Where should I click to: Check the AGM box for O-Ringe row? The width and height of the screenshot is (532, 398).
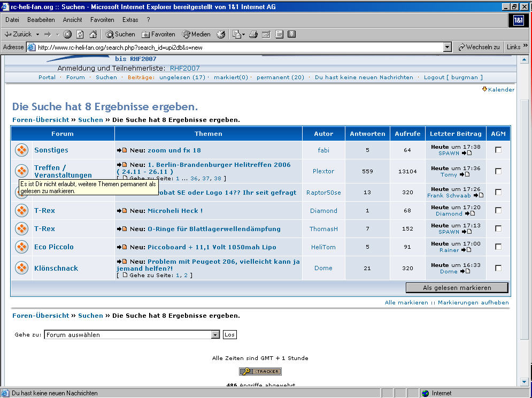(498, 228)
